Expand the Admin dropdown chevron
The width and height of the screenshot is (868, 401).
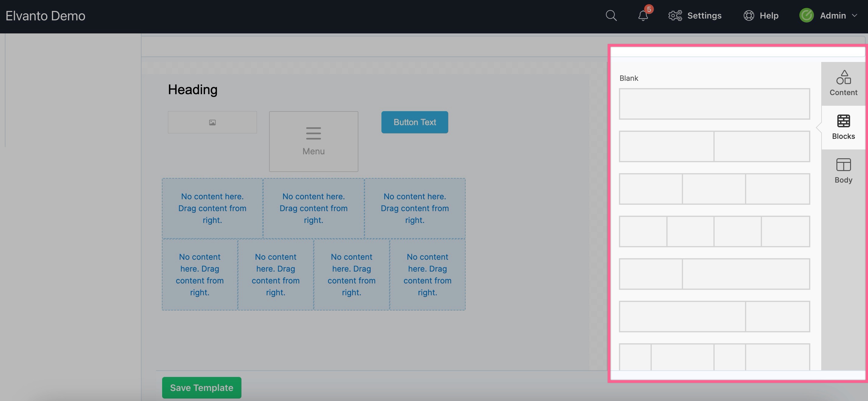(x=854, y=15)
